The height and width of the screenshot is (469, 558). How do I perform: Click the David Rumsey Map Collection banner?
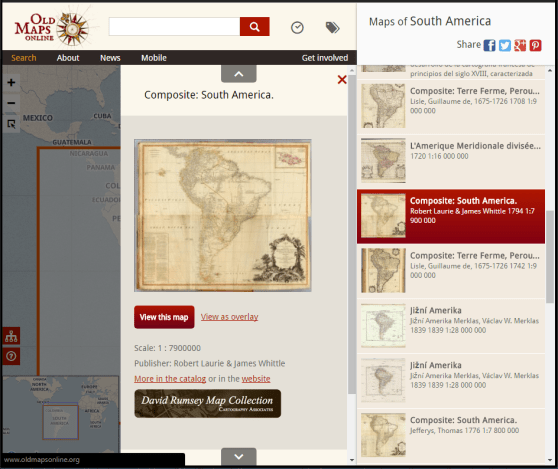click(207, 404)
